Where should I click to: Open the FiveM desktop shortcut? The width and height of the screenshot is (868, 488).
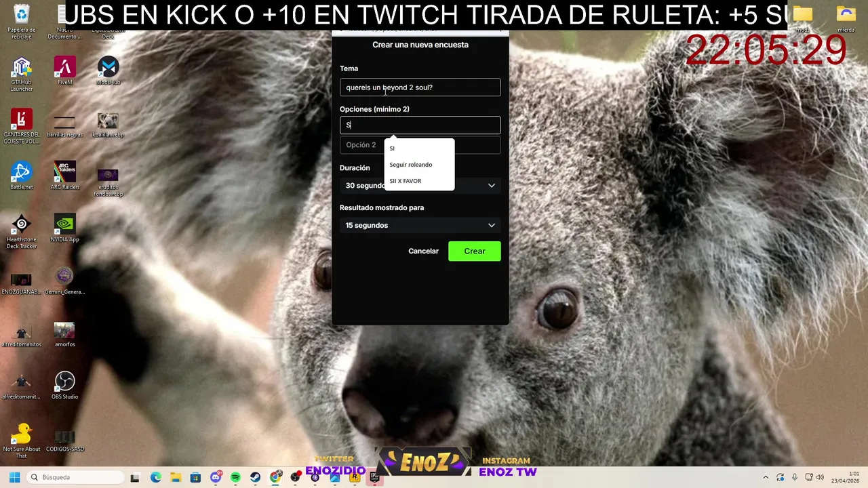point(64,71)
